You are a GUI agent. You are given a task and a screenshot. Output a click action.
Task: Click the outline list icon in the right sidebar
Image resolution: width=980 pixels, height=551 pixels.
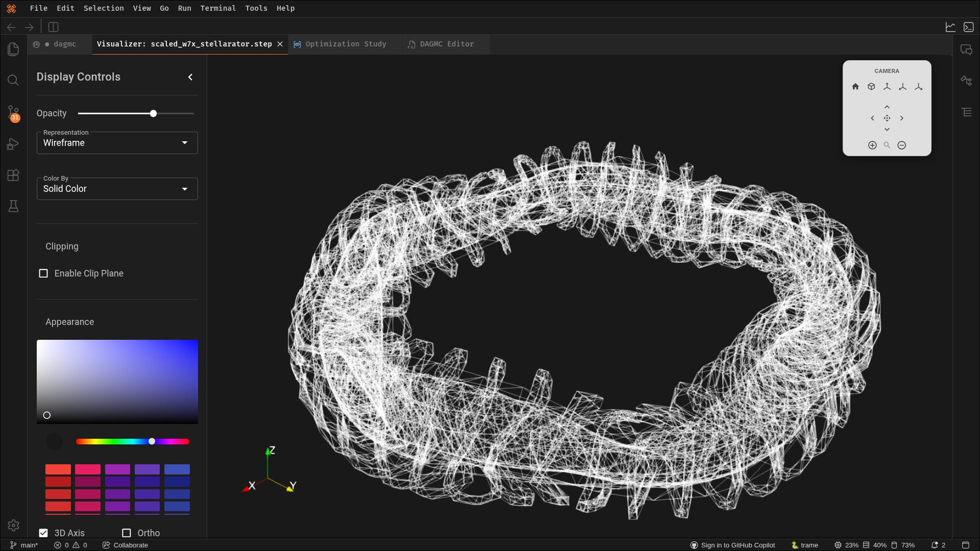coord(966,112)
